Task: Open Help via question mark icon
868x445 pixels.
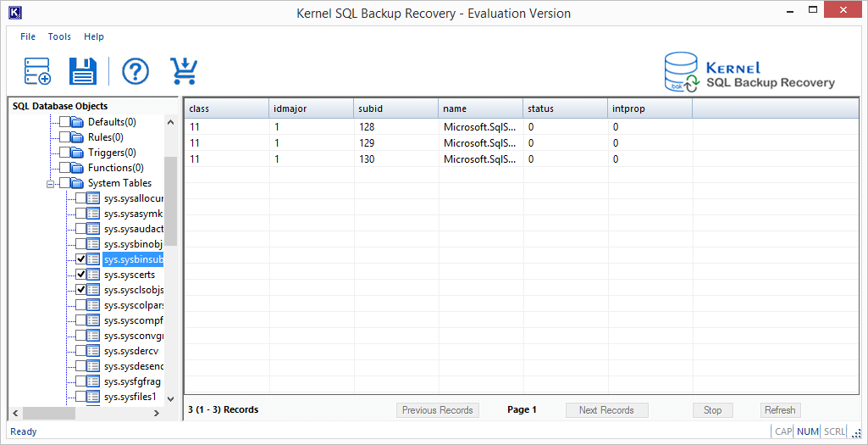Action: pos(135,71)
